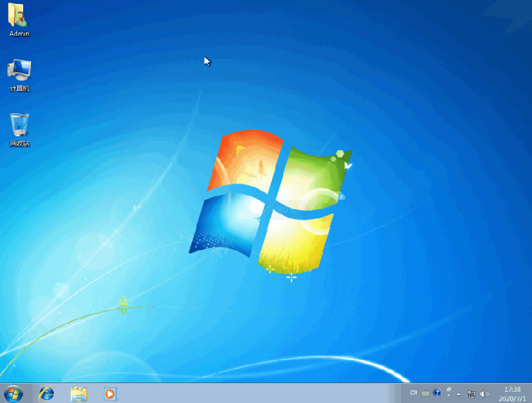The width and height of the screenshot is (532, 403).
Task: Click Show Desktop at the taskbar's right edge
Action: [530, 395]
